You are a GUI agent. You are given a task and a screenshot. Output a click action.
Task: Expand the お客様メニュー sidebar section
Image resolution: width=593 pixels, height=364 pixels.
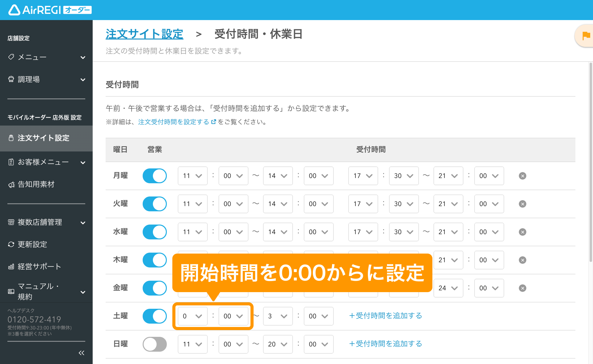coord(83,163)
